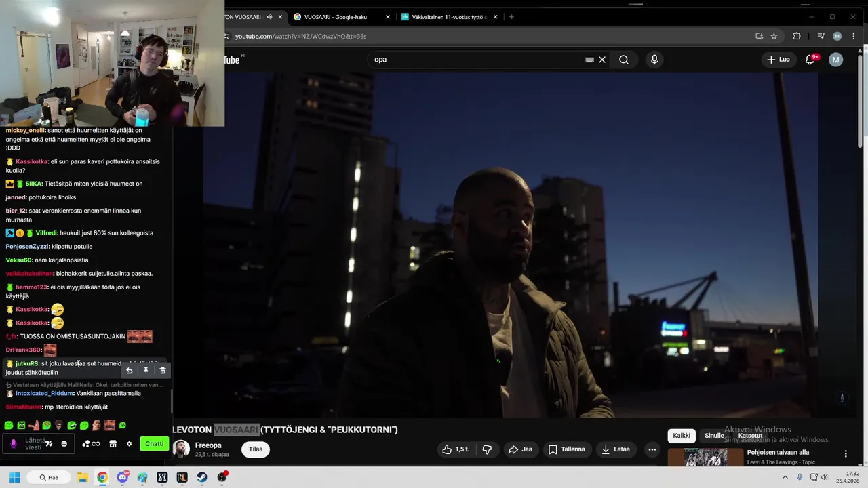Click the taskbar Hae search box
This screenshot has width=868, height=488.
(x=50, y=477)
